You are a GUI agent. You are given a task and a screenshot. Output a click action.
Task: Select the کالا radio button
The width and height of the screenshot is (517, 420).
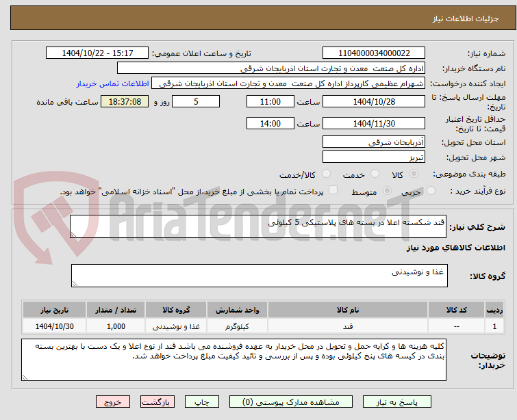[x=414, y=174]
